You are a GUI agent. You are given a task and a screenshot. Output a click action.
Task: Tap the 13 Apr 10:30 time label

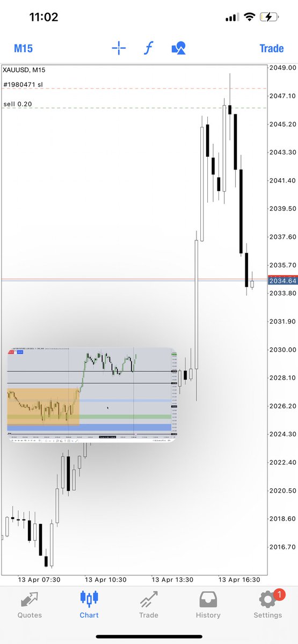pyautogui.click(x=106, y=580)
